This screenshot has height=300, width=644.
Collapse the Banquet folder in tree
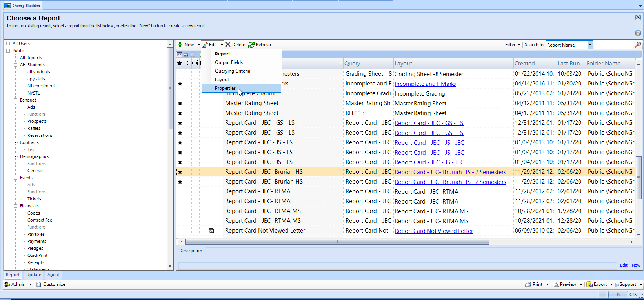click(16, 100)
